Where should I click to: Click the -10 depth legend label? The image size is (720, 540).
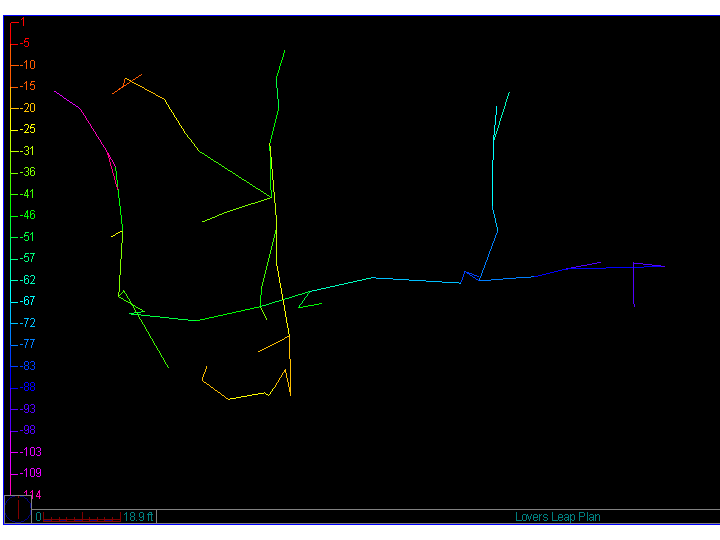(28, 65)
